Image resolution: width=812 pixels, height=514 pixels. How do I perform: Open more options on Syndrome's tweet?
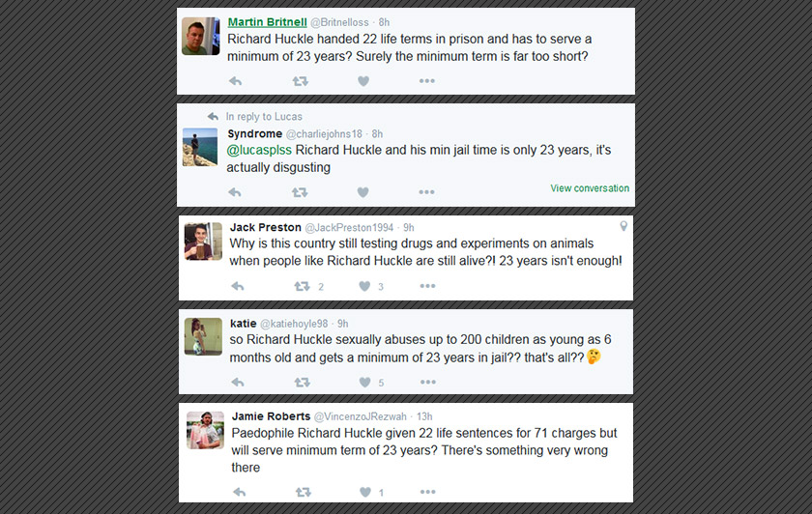tap(427, 192)
